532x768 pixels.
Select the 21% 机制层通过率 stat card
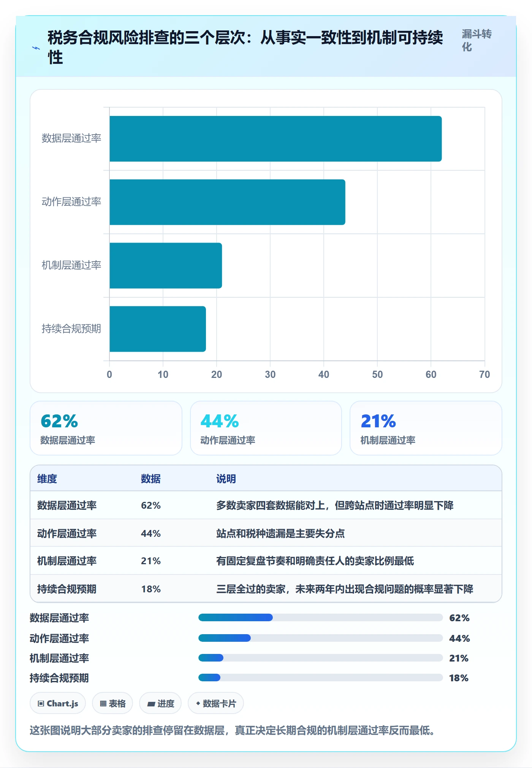click(426, 428)
